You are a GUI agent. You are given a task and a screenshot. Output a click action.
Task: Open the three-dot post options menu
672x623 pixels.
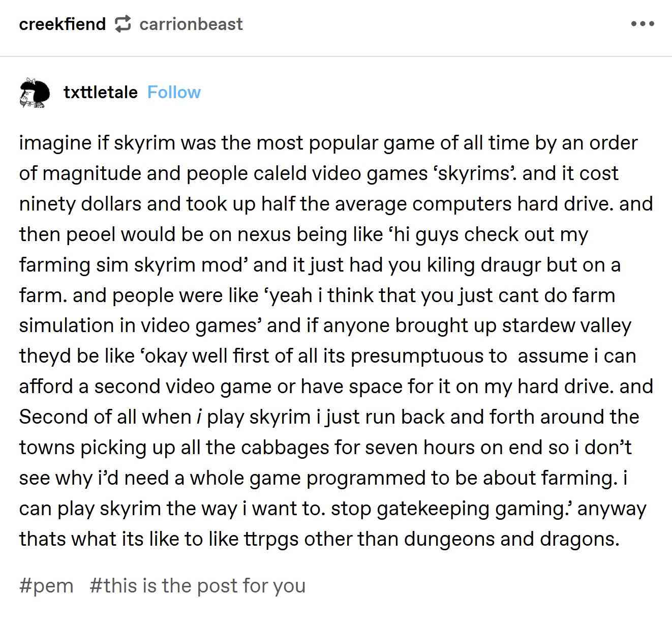[x=643, y=24]
